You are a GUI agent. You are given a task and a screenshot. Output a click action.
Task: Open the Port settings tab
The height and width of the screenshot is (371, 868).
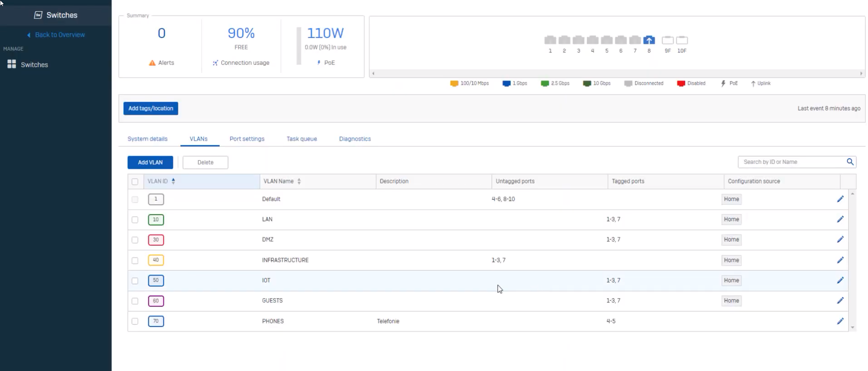pyautogui.click(x=247, y=139)
